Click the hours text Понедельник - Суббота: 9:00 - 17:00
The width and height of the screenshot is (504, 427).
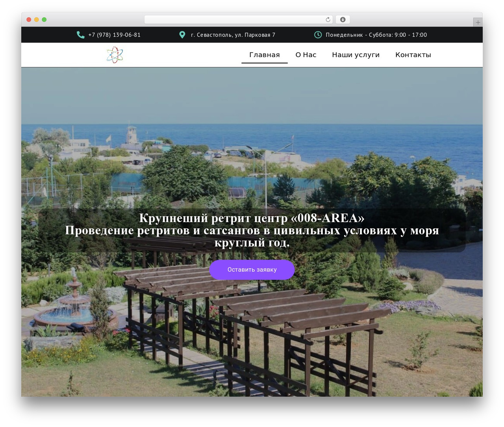pyautogui.click(x=376, y=35)
